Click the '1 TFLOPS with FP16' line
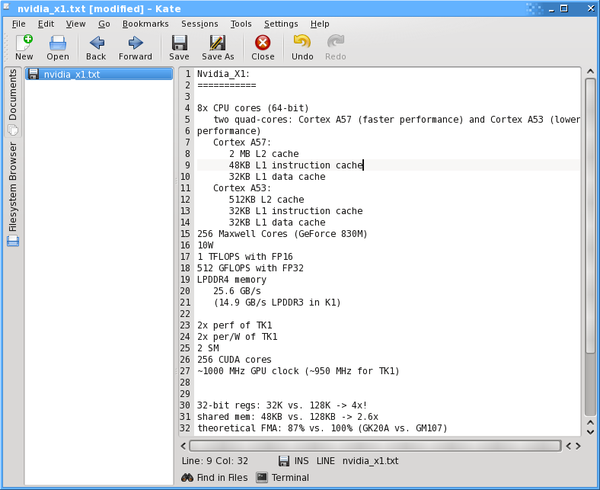 pyautogui.click(x=245, y=257)
